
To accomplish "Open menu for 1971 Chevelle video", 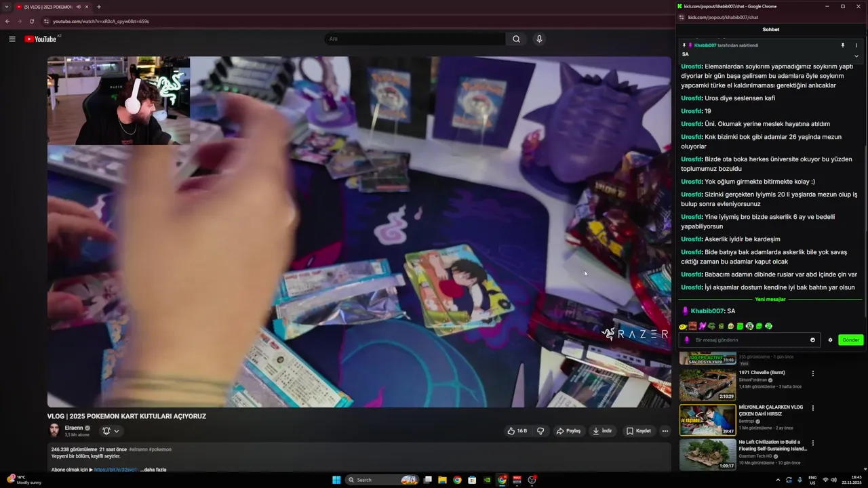I will pos(812,373).
